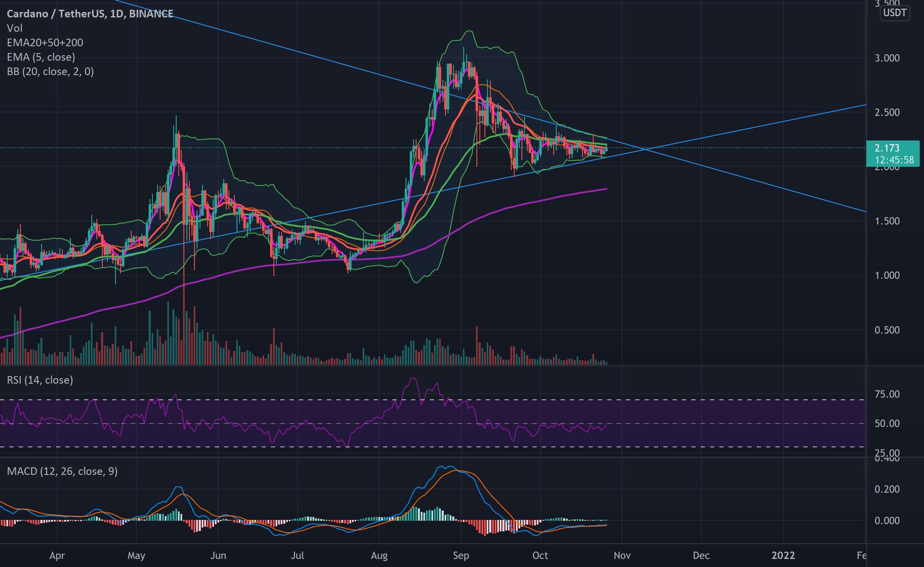Click the 3.000 price axis label
Screen dimensions: 924x567
click(887, 58)
